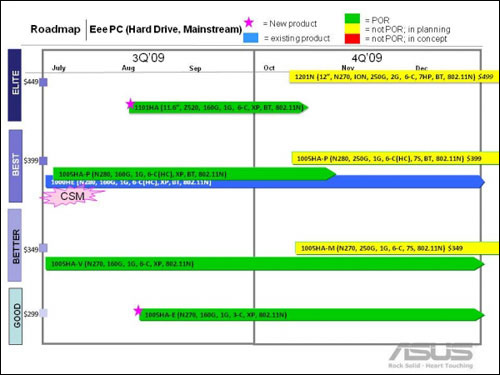
Task: Click the 'not POR; in concept' legend text
Action: pos(406,39)
